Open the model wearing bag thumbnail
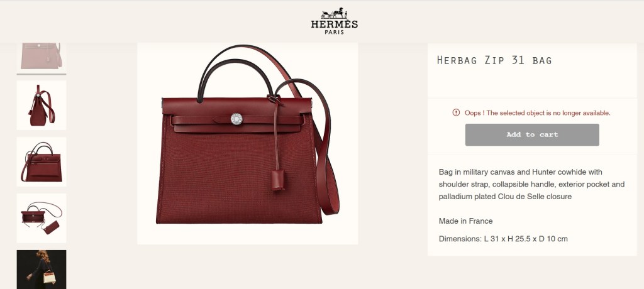644x289 pixels. (x=42, y=270)
